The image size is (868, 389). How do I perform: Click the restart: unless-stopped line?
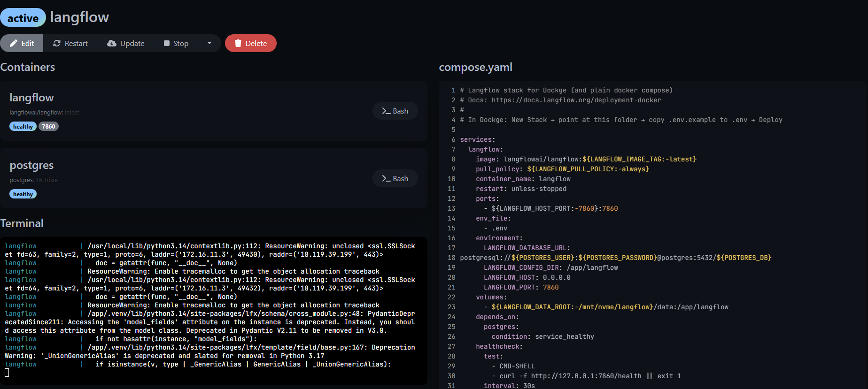(x=521, y=189)
